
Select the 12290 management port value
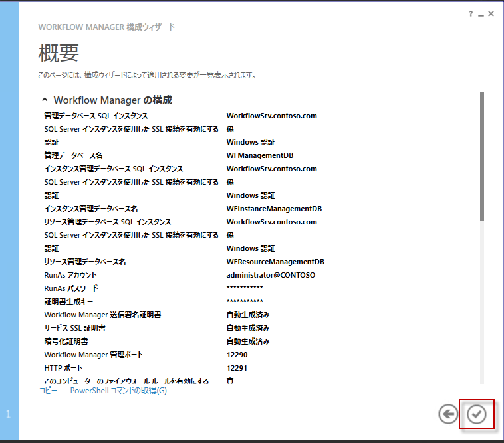(x=237, y=355)
